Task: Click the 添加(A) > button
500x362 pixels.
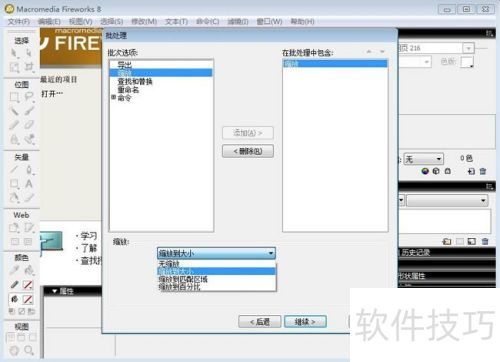Action: [248, 133]
